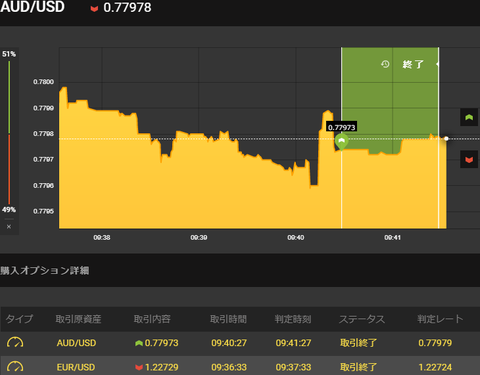Image resolution: width=480 pixels, height=375 pixels.
Task: Click the red down arrow beside 0.77978
Action: 94,8
